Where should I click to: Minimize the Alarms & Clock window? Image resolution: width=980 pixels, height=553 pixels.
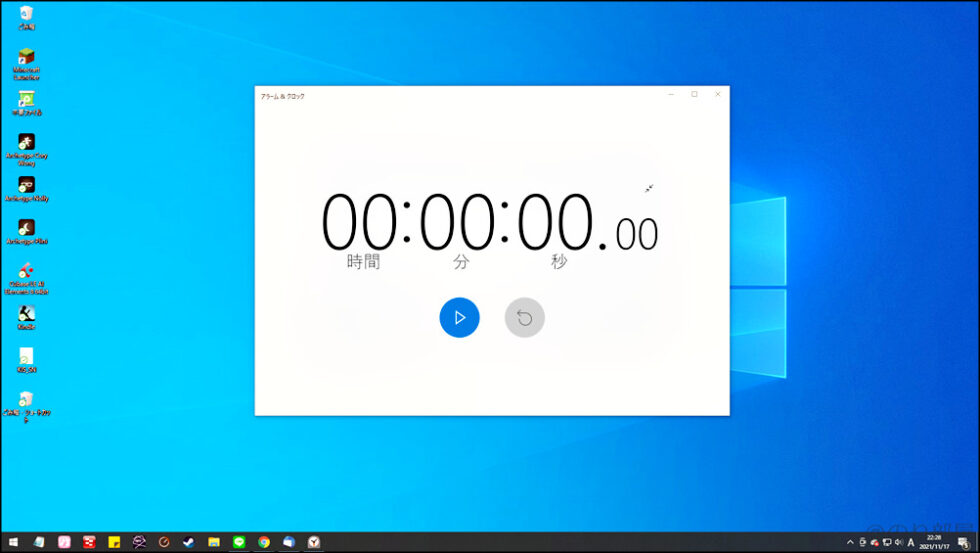(671, 94)
